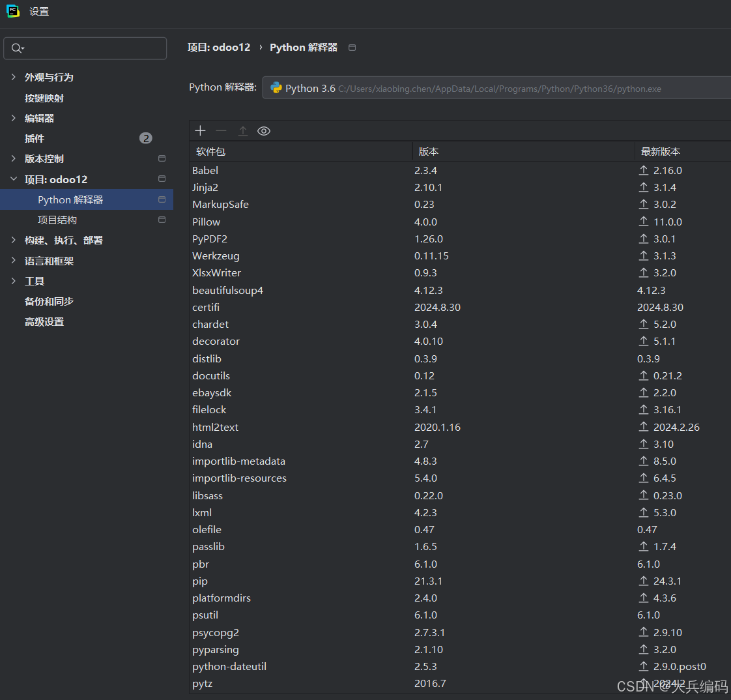The image size is (731, 700).
Task: Select the importlib-resources package row
Action: (460, 478)
